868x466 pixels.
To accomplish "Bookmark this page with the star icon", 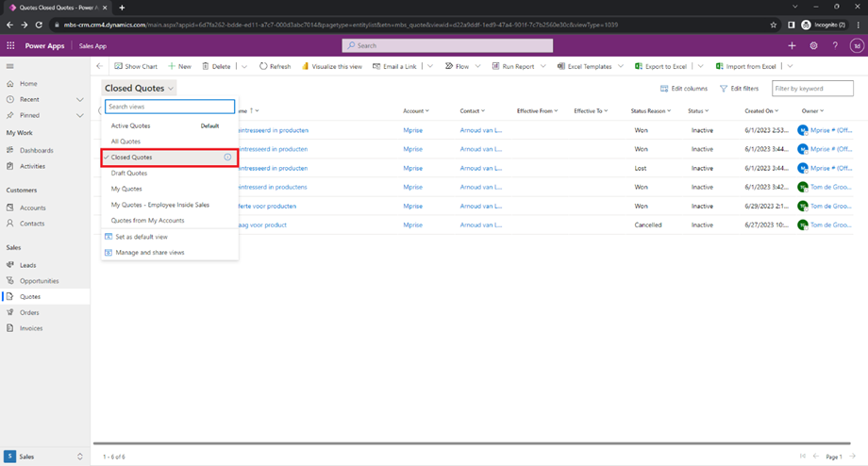I will (774, 25).
